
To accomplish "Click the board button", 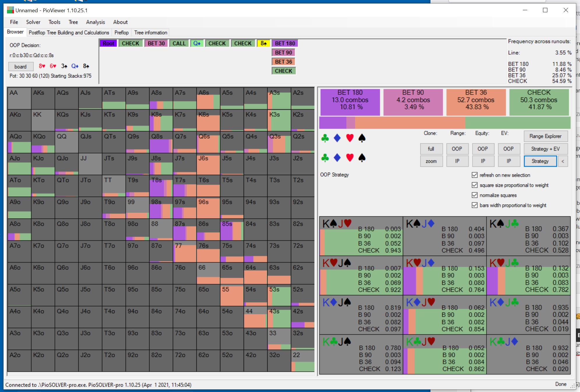I will pyautogui.click(x=20, y=66).
